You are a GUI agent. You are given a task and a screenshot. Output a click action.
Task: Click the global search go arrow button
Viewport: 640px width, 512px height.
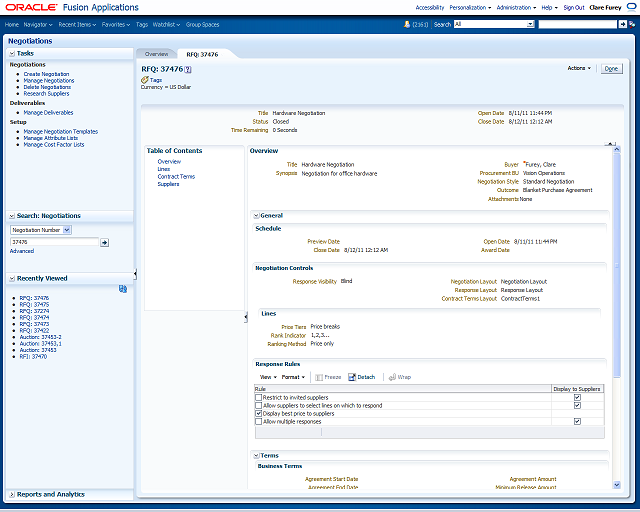pos(622,24)
